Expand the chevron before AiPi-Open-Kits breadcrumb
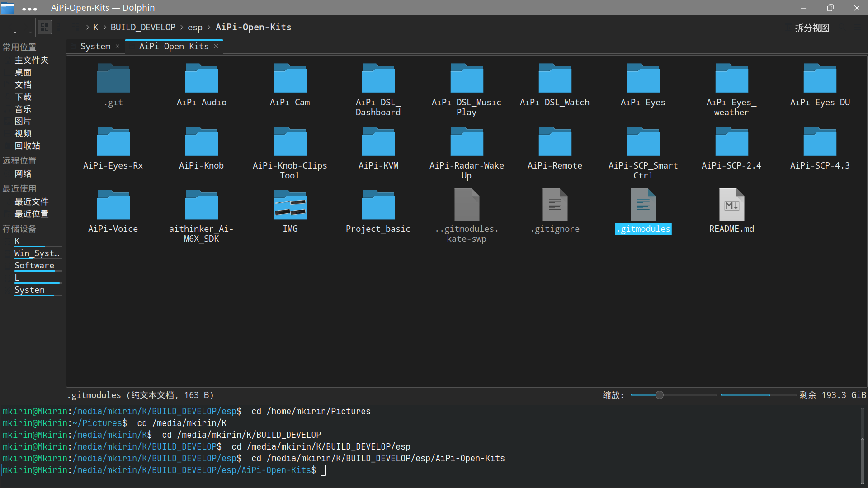The height and width of the screenshot is (488, 868). pyautogui.click(x=209, y=27)
